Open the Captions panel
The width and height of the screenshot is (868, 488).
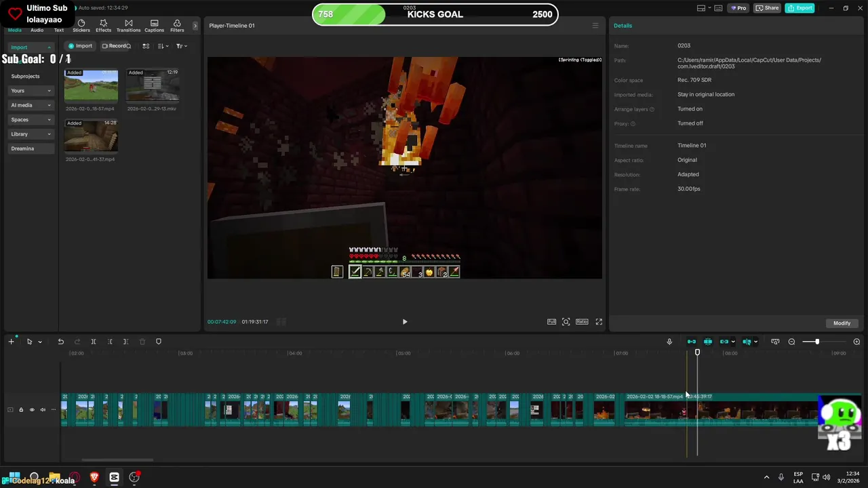pos(154,26)
